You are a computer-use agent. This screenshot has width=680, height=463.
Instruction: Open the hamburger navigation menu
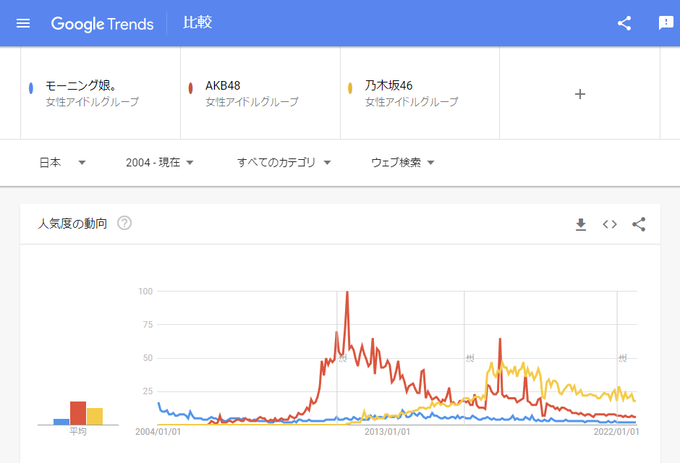click(24, 23)
